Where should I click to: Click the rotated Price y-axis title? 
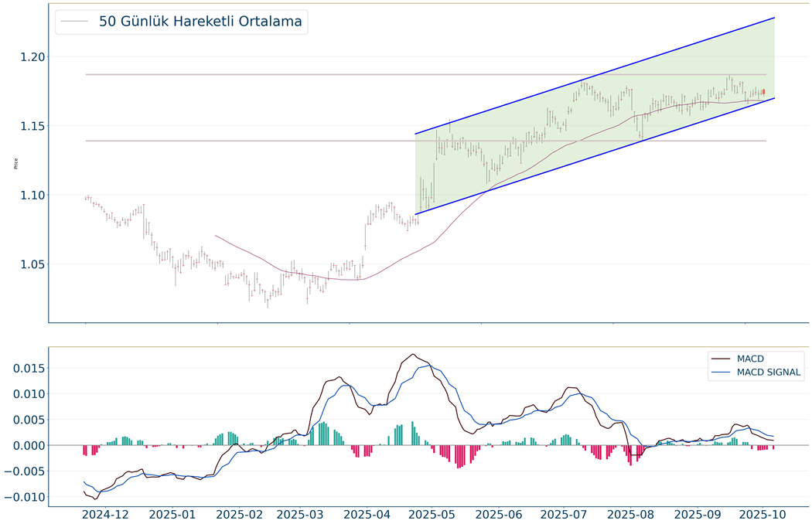pyautogui.click(x=15, y=164)
